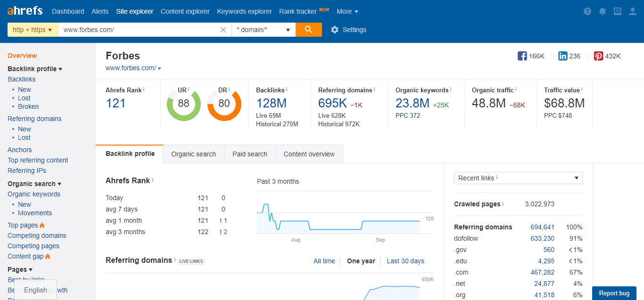
Task: Open Backlinks link in sidebar
Action: click(22, 79)
